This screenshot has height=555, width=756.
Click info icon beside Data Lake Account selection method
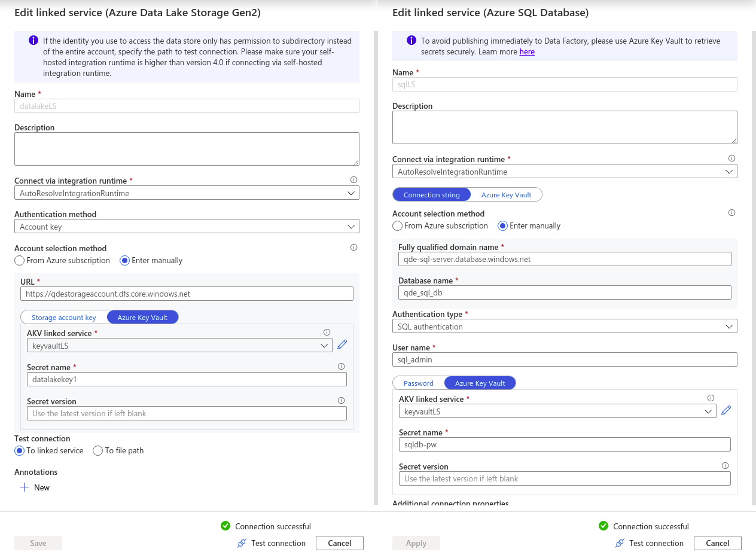(353, 248)
